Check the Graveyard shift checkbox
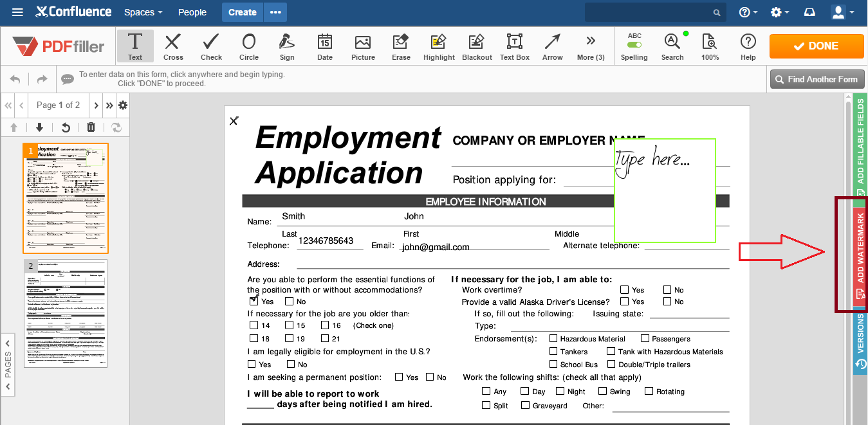The width and height of the screenshot is (868, 425). [526, 405]
